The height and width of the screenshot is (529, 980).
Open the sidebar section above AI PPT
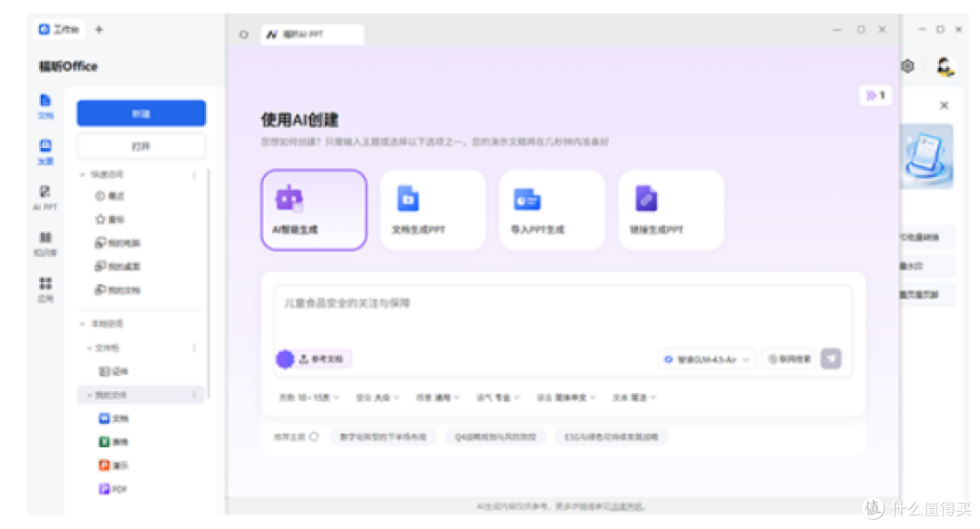pyautogui.click(x=45, y=152)
